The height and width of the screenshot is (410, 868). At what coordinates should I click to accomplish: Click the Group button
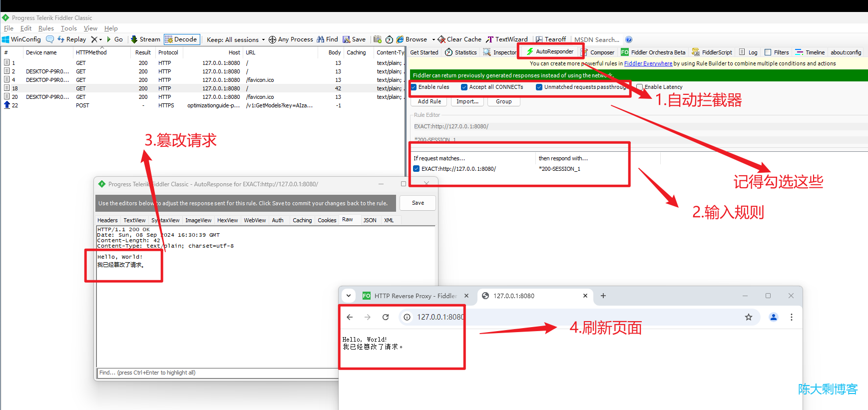click(504, 101)
